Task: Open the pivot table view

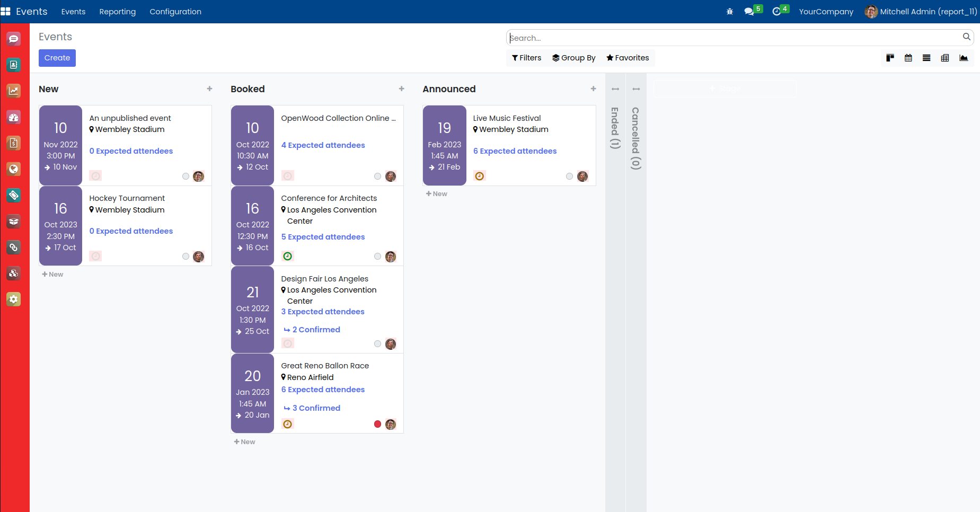Action: click(944, 58)
